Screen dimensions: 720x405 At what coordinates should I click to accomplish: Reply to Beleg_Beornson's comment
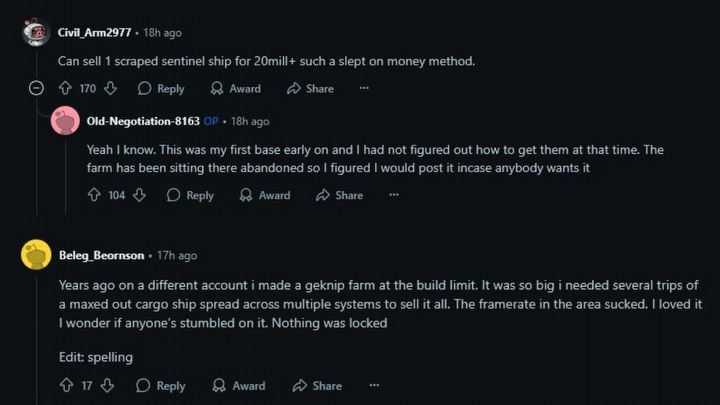(161, 385)
